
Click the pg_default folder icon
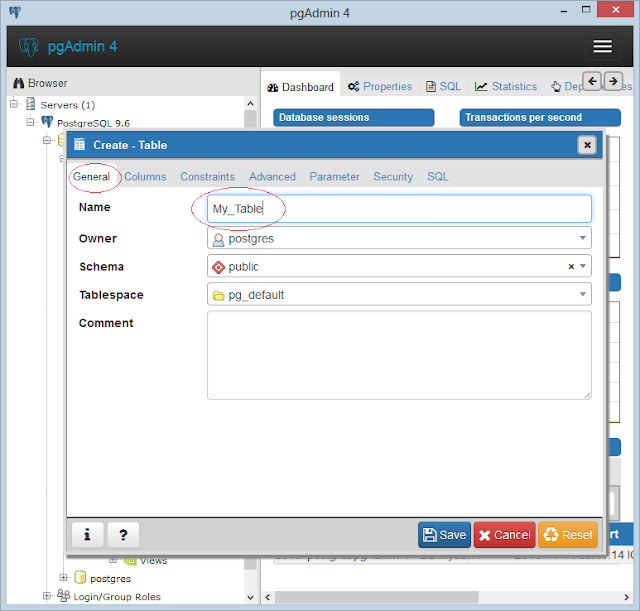219,296
